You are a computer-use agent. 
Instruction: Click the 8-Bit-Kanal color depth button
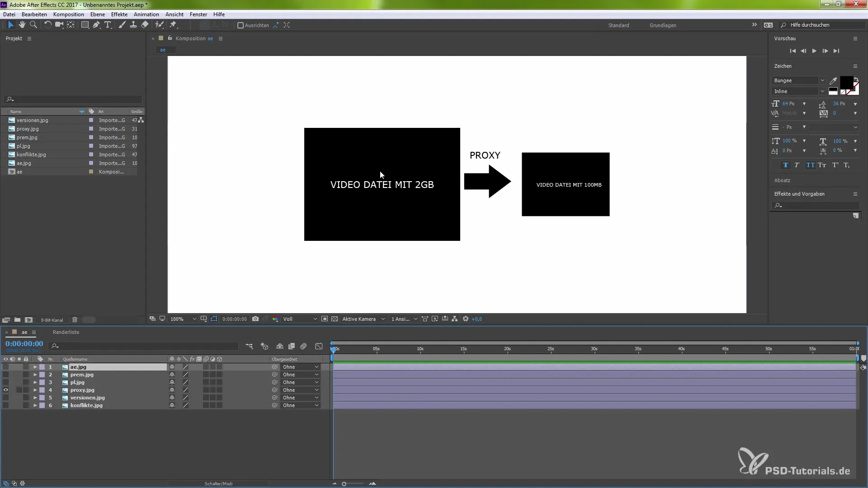click(52, 320)
